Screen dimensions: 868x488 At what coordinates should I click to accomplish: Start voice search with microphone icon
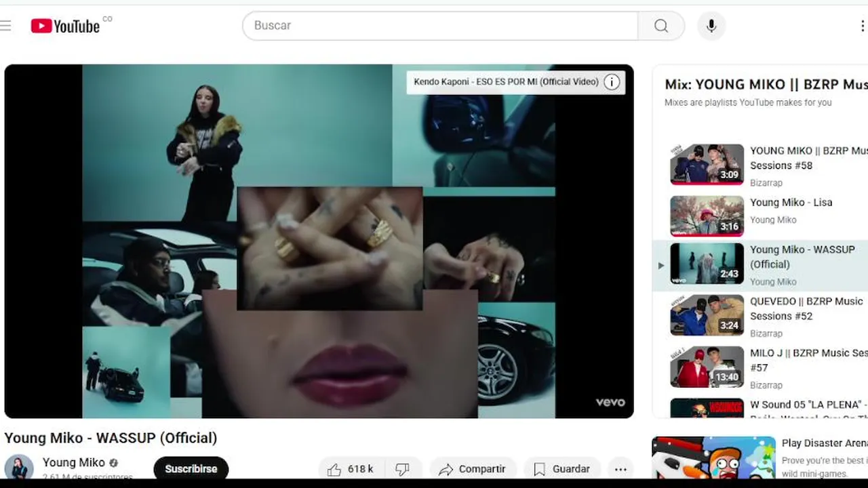(711, 26)
